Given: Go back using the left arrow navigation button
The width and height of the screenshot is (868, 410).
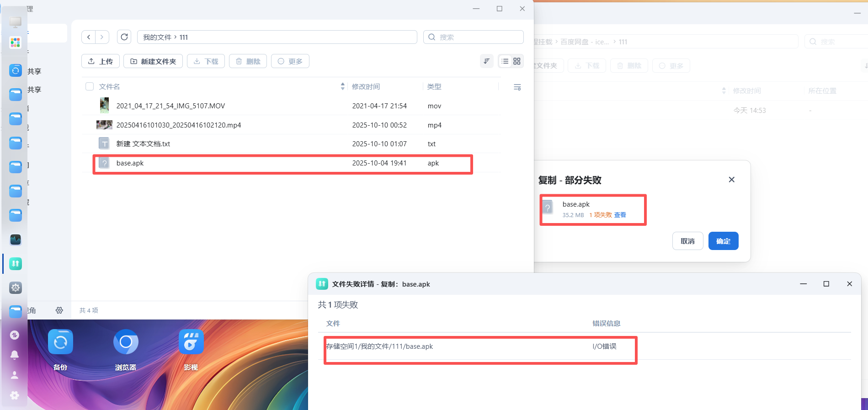Looking at the screenshot, I should tap(89, 37).
